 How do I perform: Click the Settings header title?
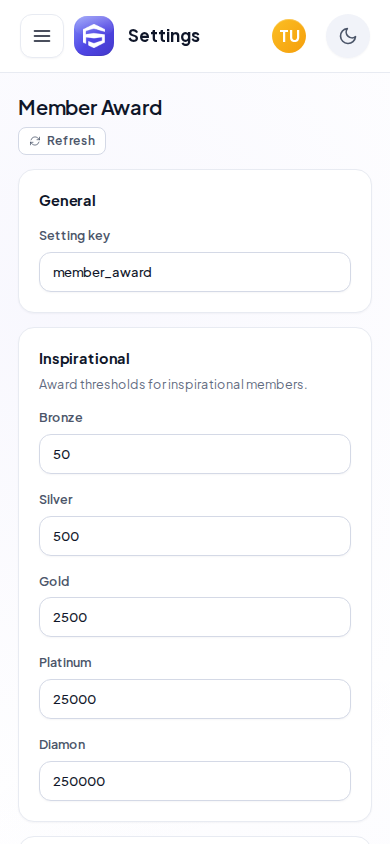click(x=164, y=36)
